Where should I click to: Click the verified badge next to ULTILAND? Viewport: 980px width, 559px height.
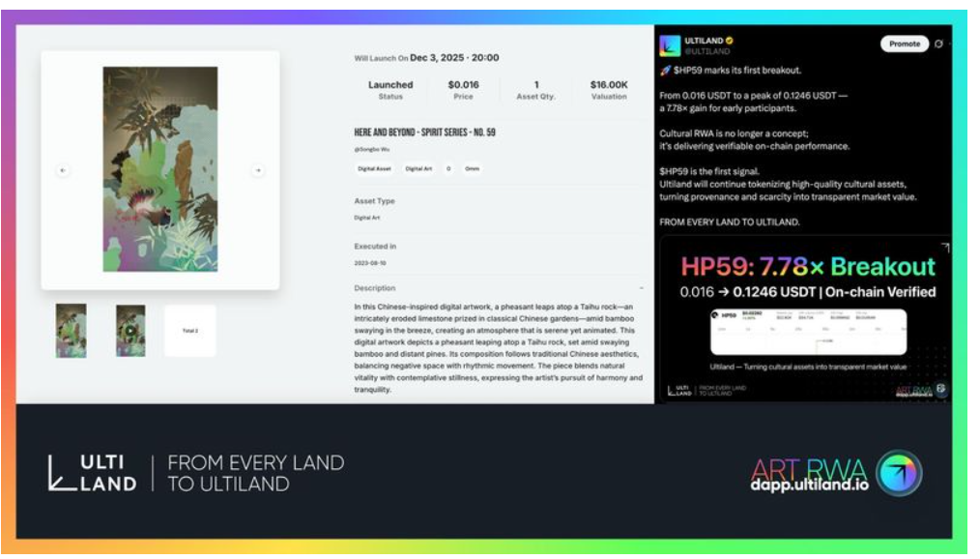[730, 41]
